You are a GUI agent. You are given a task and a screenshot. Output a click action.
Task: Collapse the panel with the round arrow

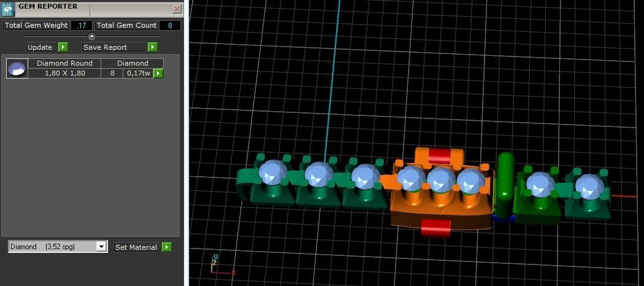(92, 36)
